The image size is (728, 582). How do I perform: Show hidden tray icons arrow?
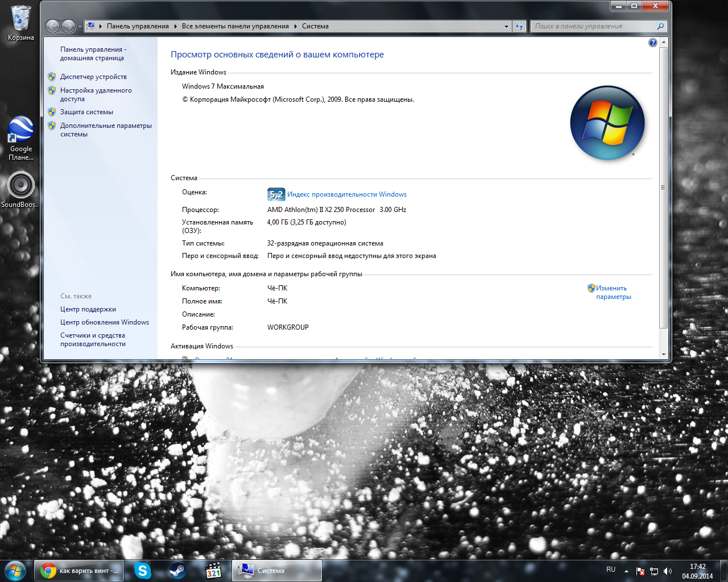pos(626,571)
